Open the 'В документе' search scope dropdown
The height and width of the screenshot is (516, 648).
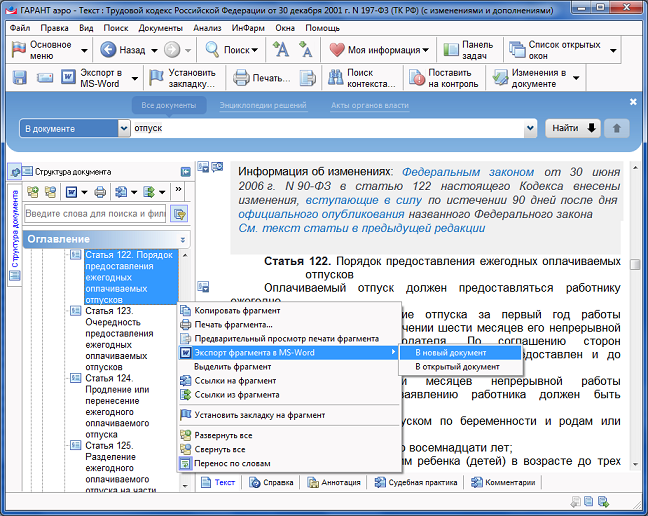(x=124, y=128)
